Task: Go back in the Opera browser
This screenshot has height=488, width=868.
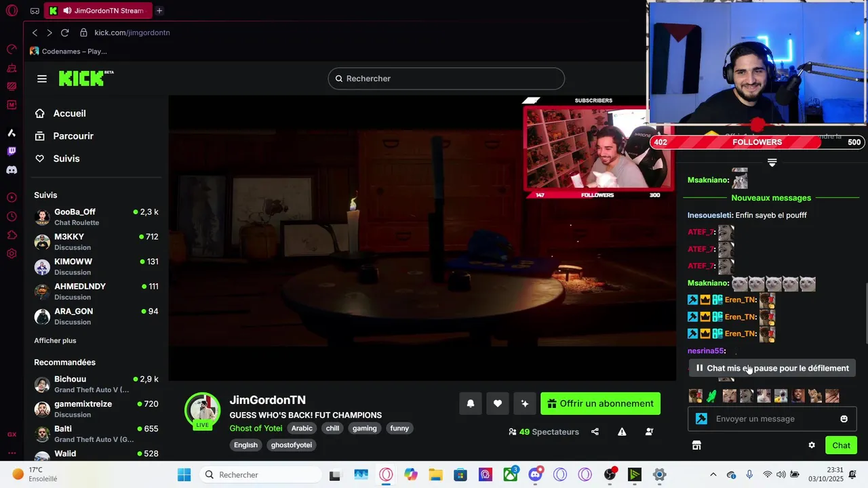Action: pyautogui.click(x=35, y=33)
